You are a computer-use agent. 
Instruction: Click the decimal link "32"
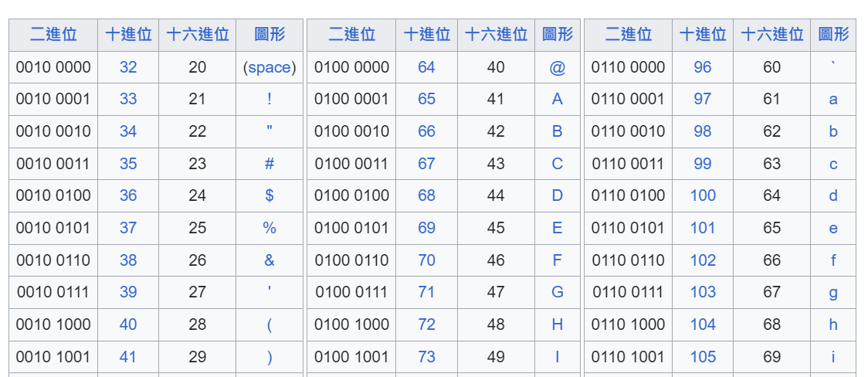click(x=128, y=67)
